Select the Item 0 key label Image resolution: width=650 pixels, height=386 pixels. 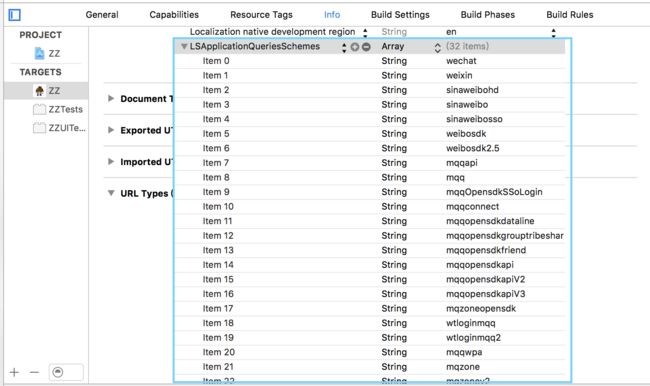click(x=216, y=61)
